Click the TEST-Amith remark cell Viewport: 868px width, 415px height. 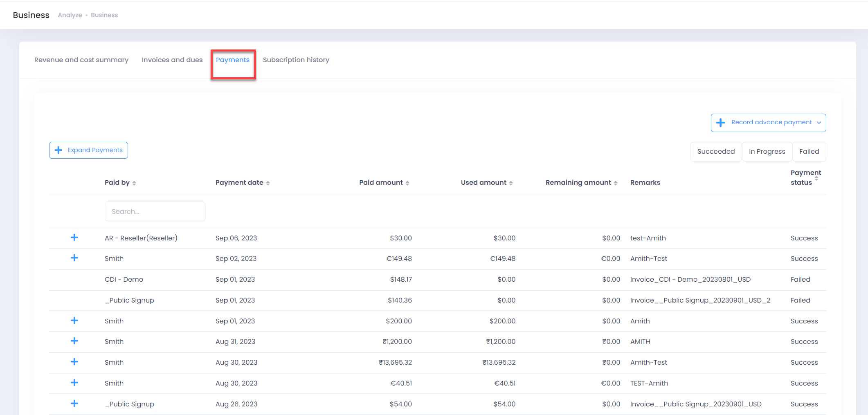coord(649,383)
